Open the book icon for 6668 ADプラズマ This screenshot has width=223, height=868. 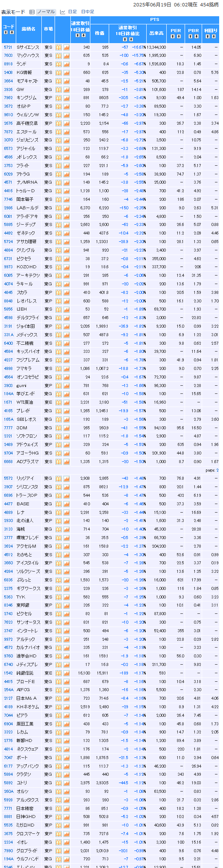pyautogui.click(x=59, y=462)
